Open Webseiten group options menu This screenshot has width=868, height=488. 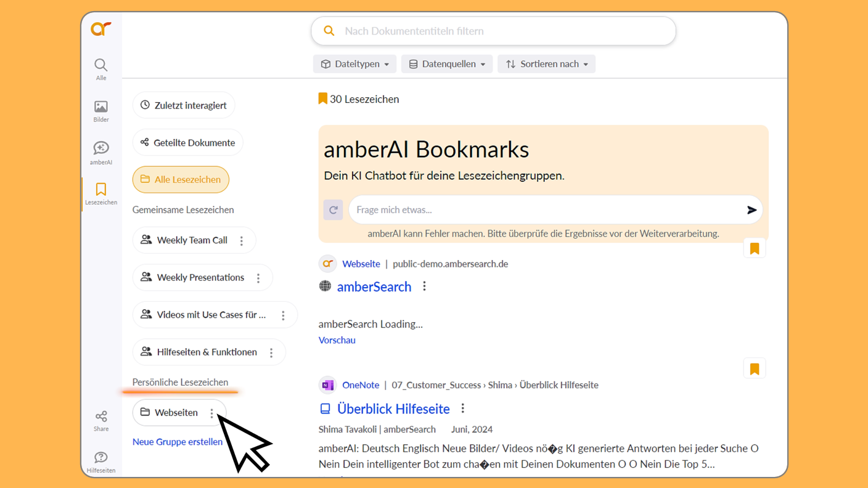click(x=211, y=413)
